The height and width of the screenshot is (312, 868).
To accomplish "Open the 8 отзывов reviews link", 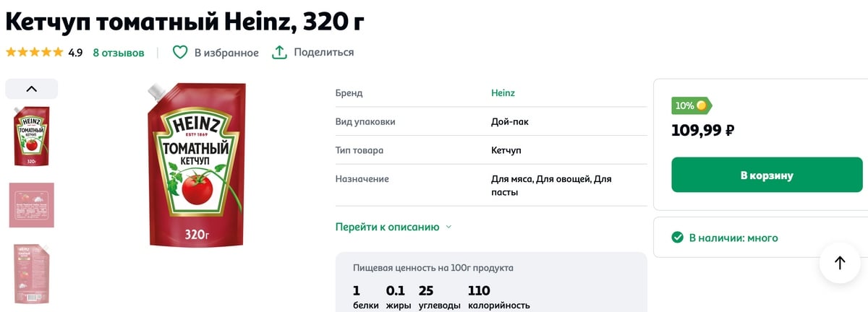I will point(119,53).
